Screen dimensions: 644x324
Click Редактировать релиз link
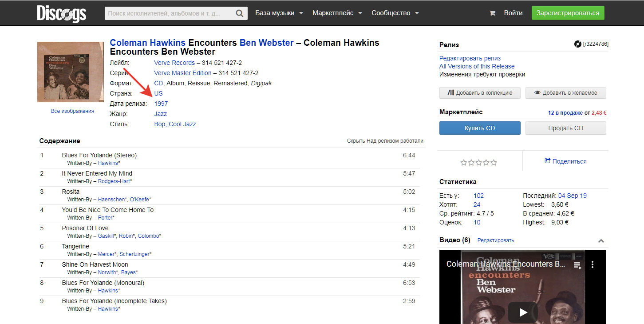(x=470, y=58)
